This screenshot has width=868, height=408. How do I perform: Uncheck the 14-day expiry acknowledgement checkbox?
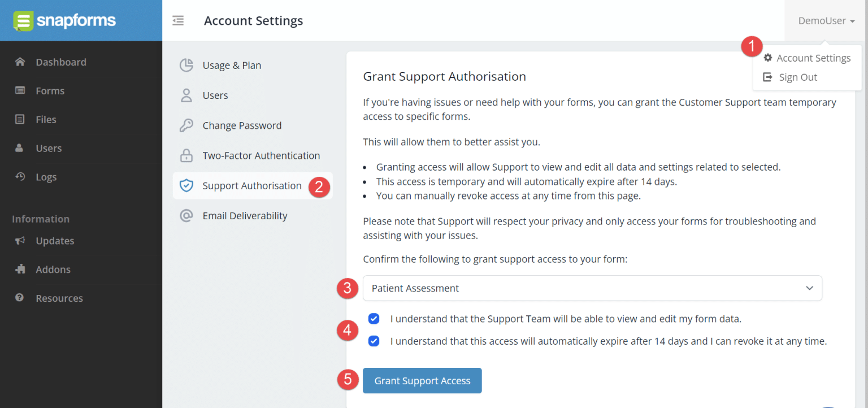coord(374,341)
